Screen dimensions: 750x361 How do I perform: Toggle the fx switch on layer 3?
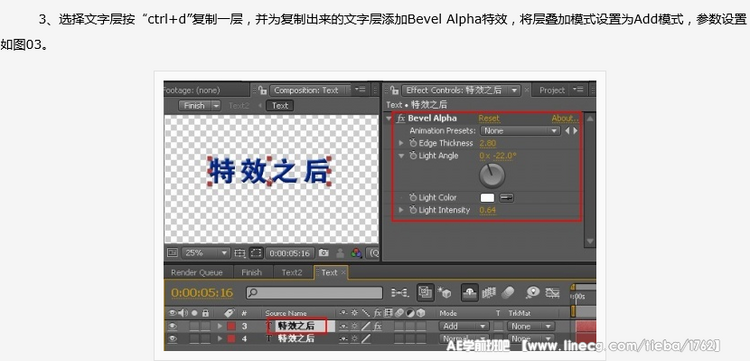[378, 326]
